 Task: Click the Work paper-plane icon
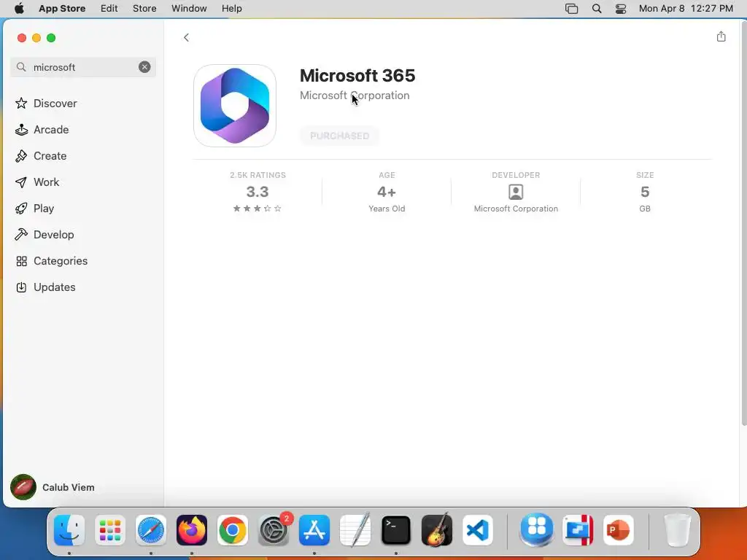(x=21, y=182)
